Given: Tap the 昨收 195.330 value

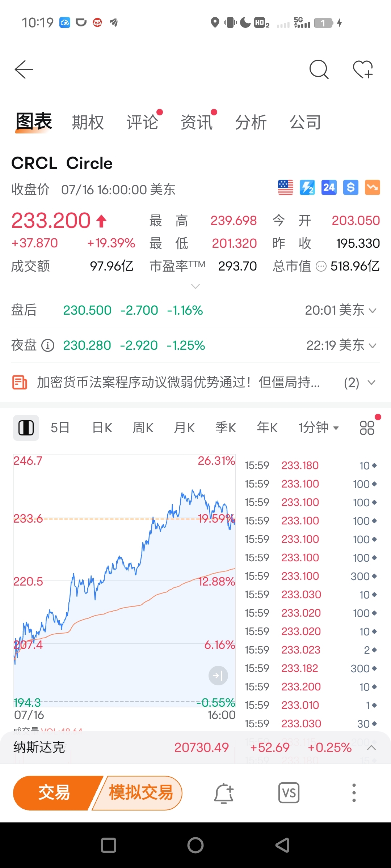Looking at the screenshot, I should pyautogui.click(x=358, y=243).
